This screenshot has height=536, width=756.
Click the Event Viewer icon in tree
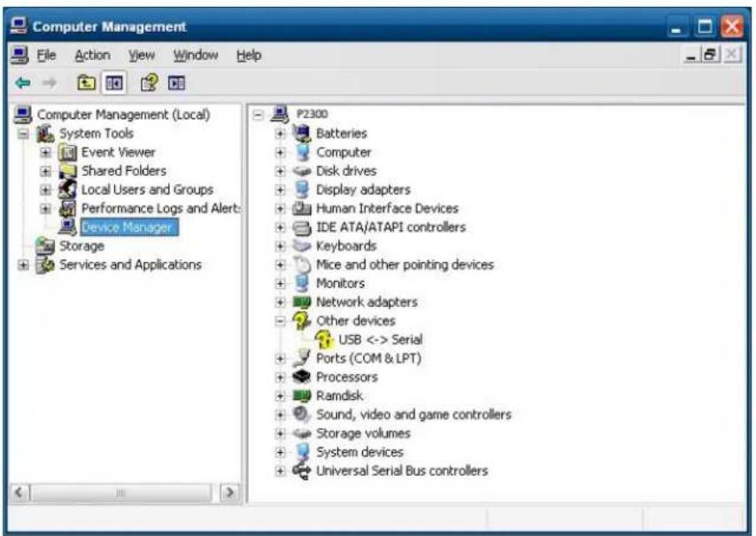click(x=67, y=153)
